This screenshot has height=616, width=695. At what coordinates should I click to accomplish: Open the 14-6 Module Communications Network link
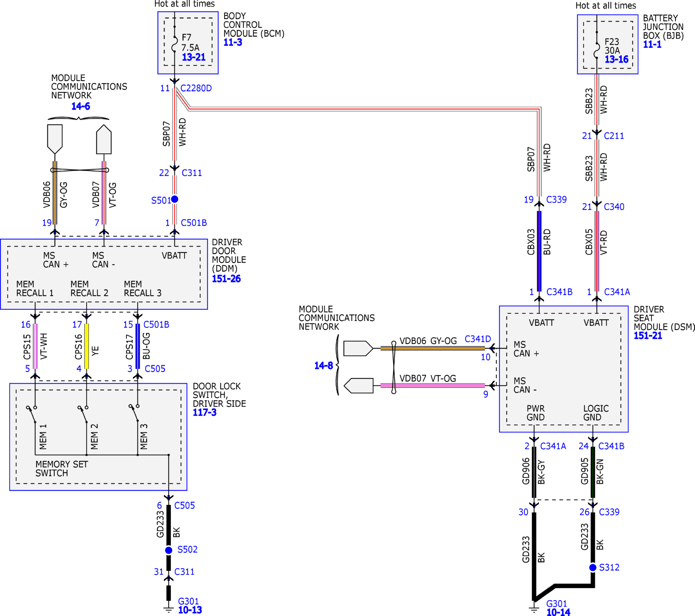pos(81,106)
